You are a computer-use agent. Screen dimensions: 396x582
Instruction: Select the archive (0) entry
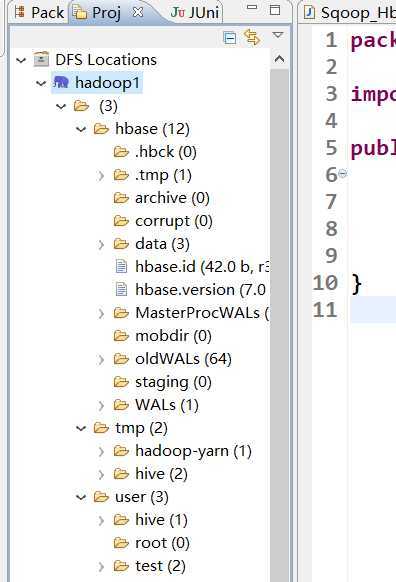pos(173,198)
